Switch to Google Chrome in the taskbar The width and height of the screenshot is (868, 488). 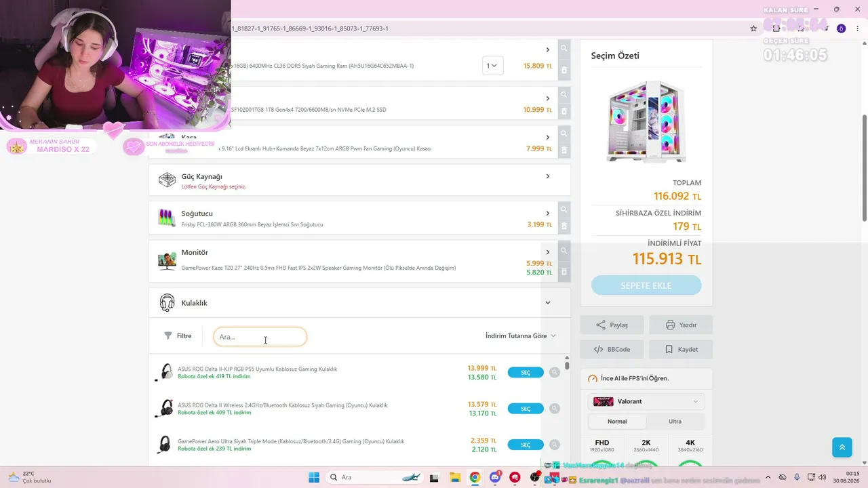(x=475, y=477)
